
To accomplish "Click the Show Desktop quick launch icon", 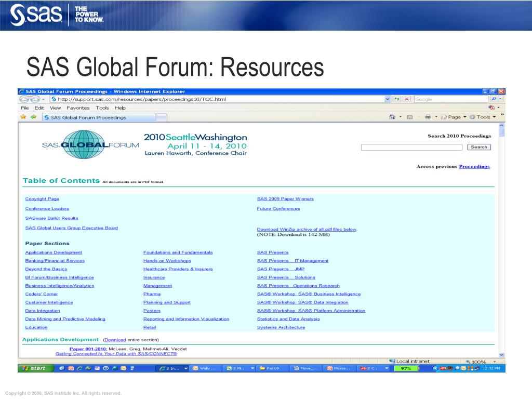I will coord(62,368).
